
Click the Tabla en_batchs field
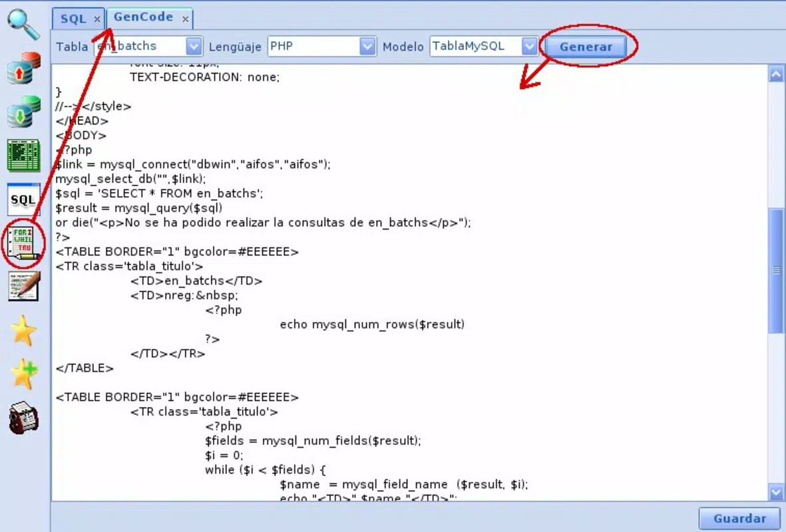tap(148, 46)
